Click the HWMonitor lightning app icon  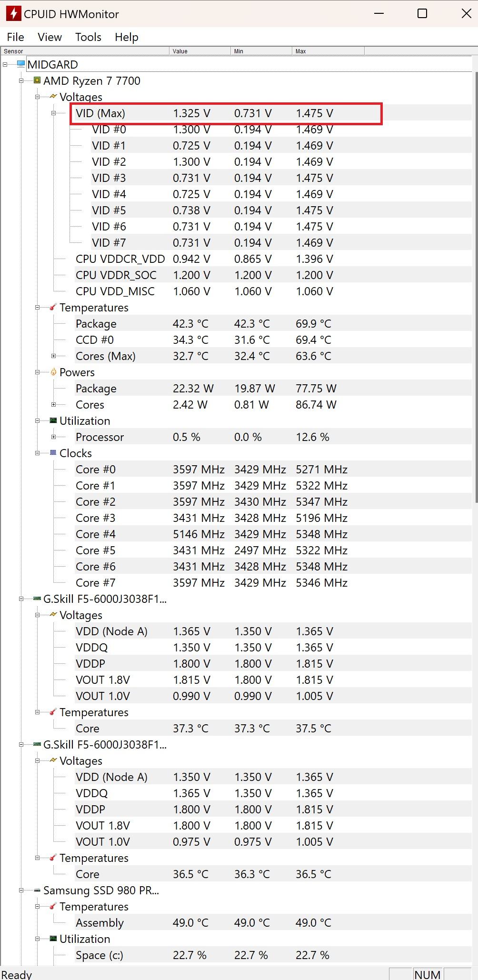(13, 14)
